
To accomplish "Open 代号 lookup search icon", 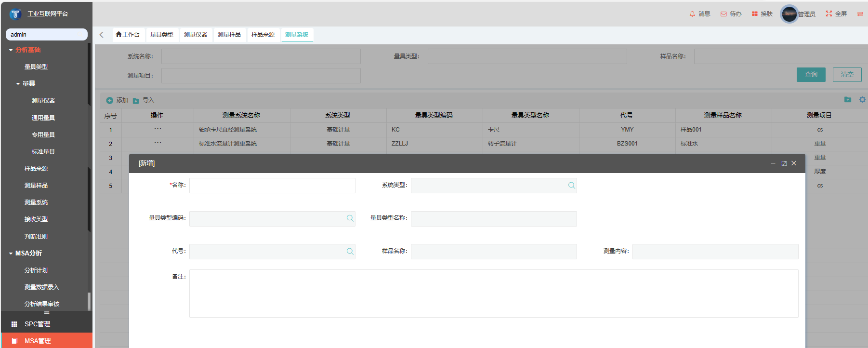I will 350,252.
